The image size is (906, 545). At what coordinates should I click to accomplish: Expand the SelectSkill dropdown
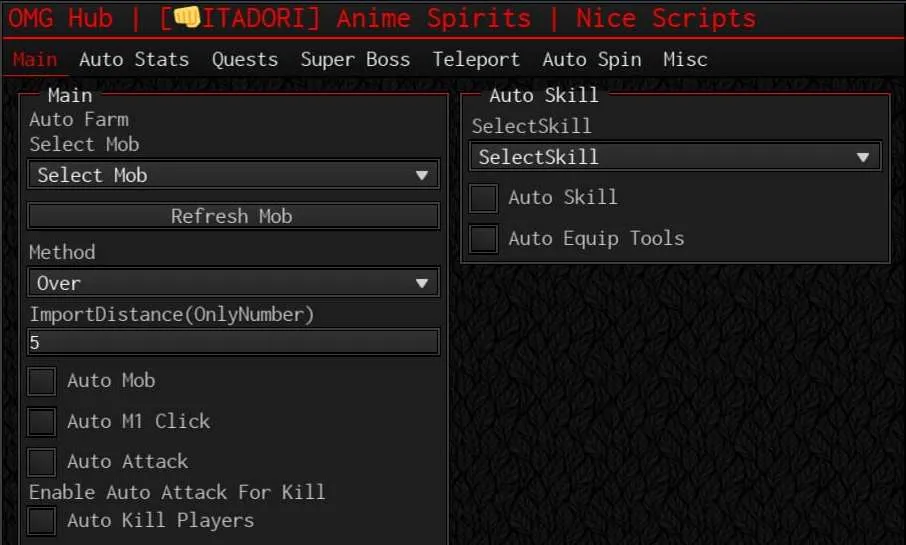click(x=675, y=157)
